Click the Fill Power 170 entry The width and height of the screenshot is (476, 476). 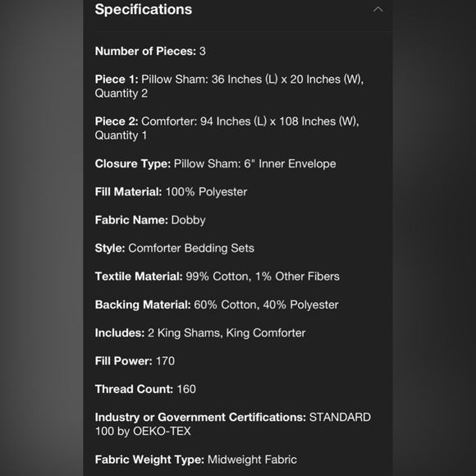(135, 361)
